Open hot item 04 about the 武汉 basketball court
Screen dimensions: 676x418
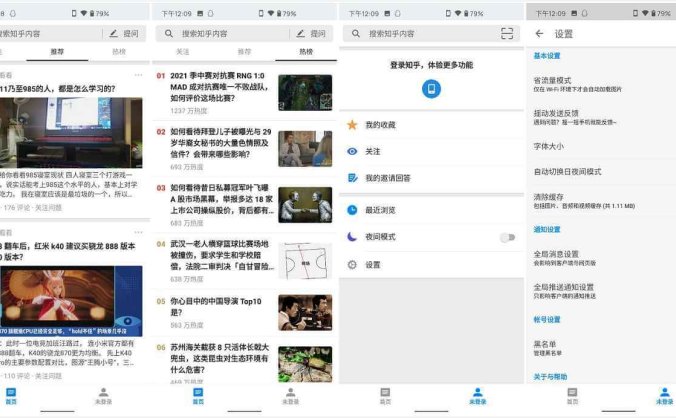coord(244,261)
